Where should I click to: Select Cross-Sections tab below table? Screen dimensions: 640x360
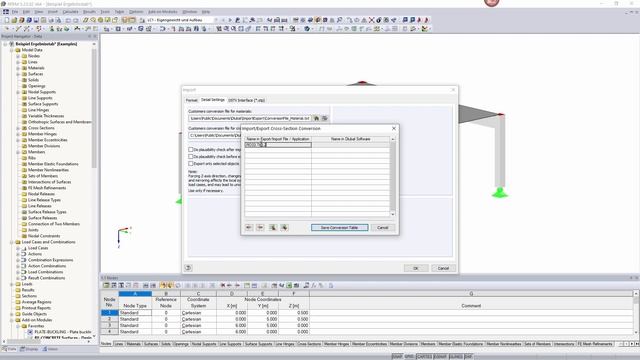pos(309,344)
